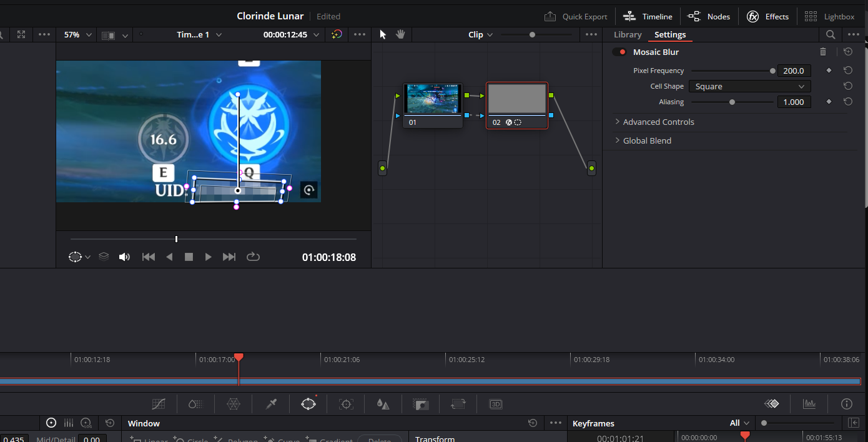Screen dimensions: 868x442
Task: Reset the Aliasing parameter
Action: click(848, 102)
